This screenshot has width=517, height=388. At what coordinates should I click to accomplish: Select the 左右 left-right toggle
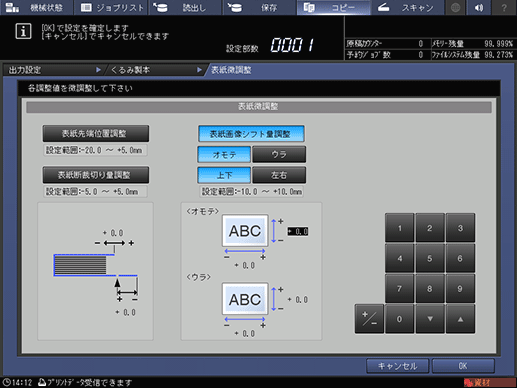[x=279, y=175]
